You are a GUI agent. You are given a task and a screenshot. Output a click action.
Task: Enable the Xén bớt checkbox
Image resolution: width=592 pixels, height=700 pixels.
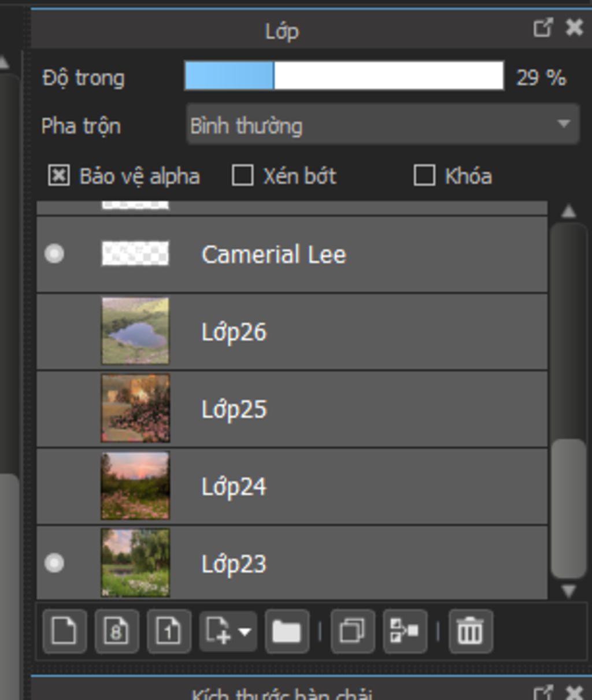pyautogui.click(x=242, y=176)
